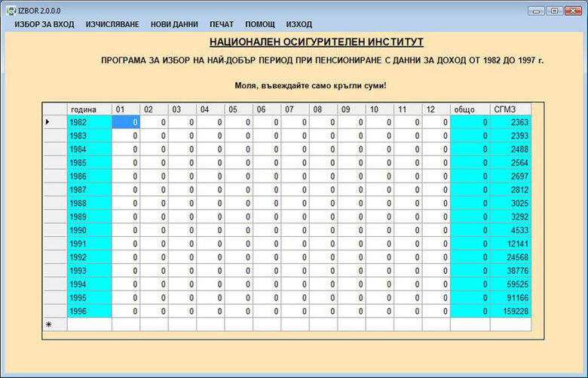The height and width of the screenshot is (378, 588).
Task: Click the НАЦИОНАЛЕН ОСИГУРИТЕЛЕН ИНСТИТУТ heading
Action: 317,42
